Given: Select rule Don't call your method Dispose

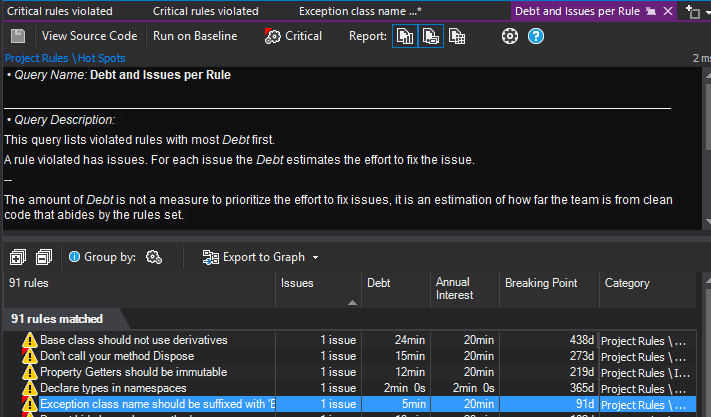Looking at the screenshot, I should point(117,356).
